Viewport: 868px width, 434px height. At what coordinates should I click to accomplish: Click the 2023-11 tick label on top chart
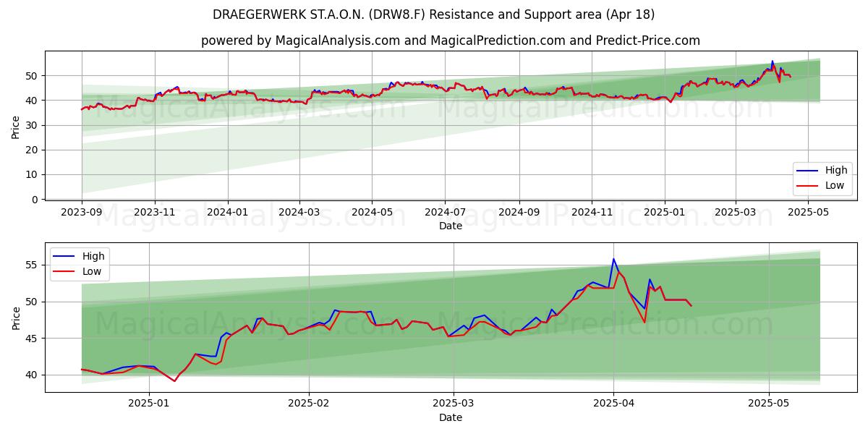[x=154, y=213]
